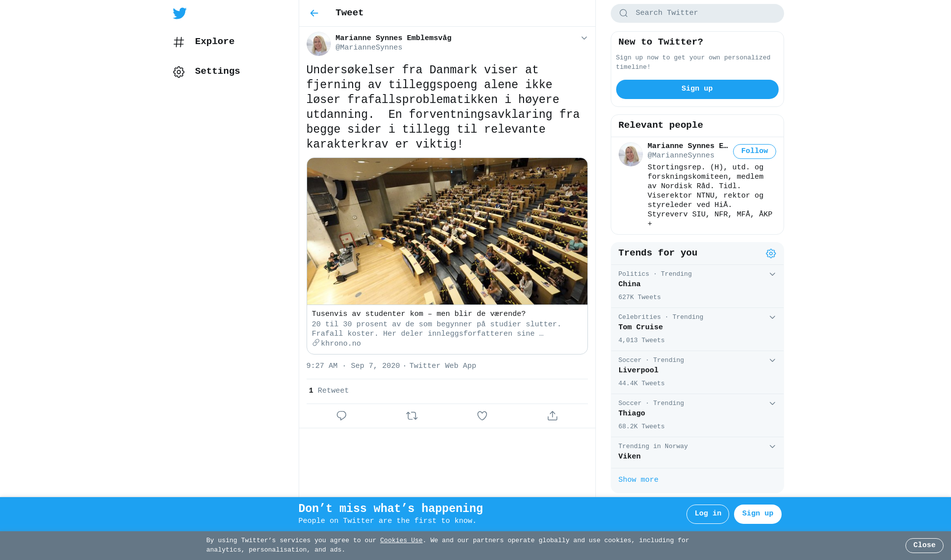The image size is (951, 560).
Task: Click the retweet icon under the tweet
Action: click(x=412, y=416)
